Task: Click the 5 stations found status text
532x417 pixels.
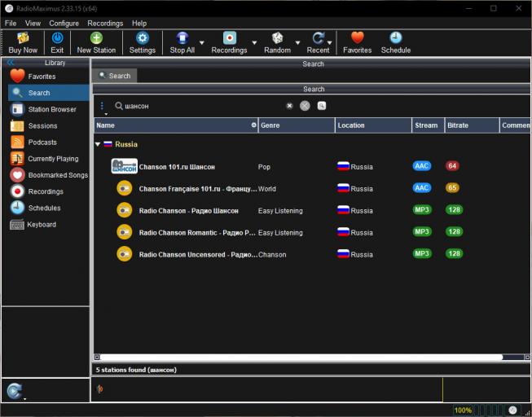Action: pos(136,370)
